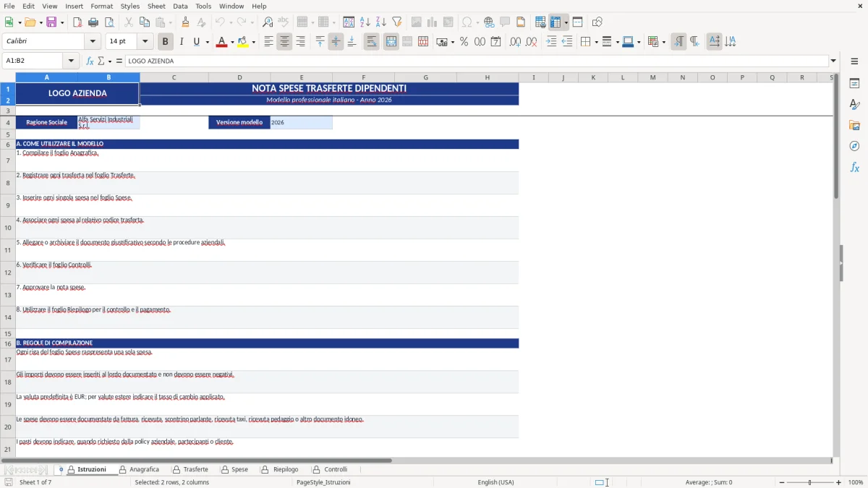Viewport: 868px width, 488px height.
Task: Click the Formula equals button
Action: tap(119, 61)
